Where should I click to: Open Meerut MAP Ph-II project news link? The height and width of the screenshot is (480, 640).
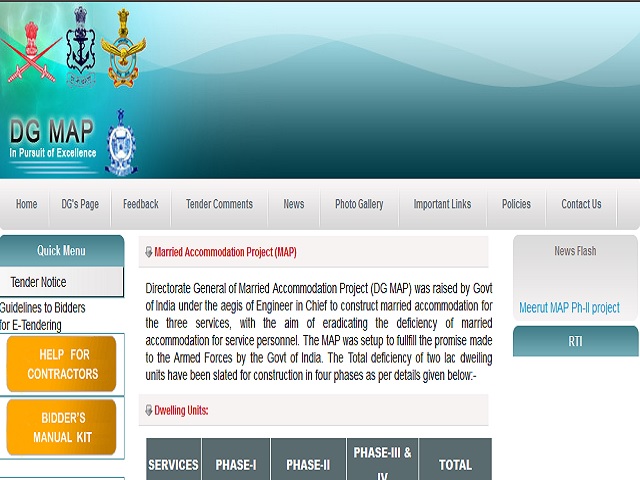(x=569, y=308)
